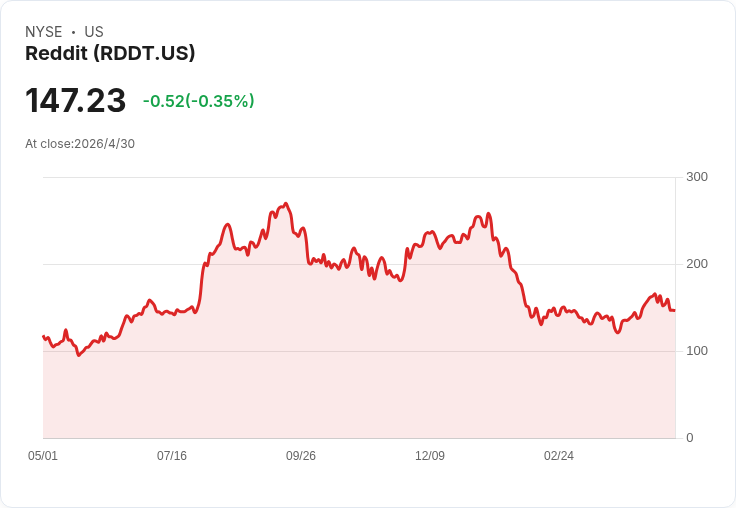Click the 05/01 date axis label
Viewport: 736px width, 508px height.
pos(43,455)
